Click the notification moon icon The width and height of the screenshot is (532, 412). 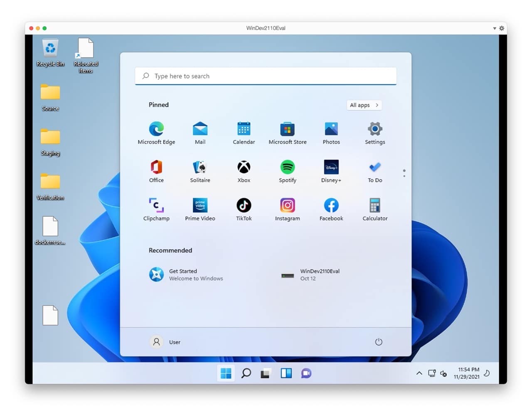click(487, 373)
